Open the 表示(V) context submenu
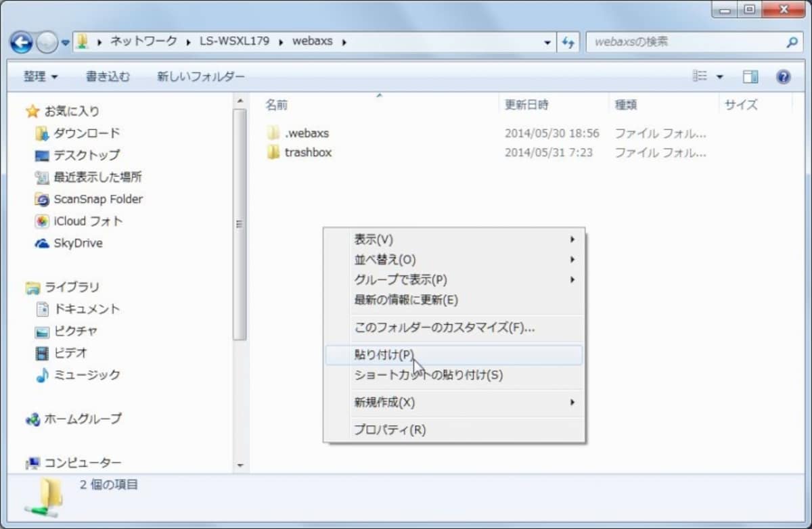The width and height of the screenshot is (812, 529). pyautogui.click(x=454, y=239)
